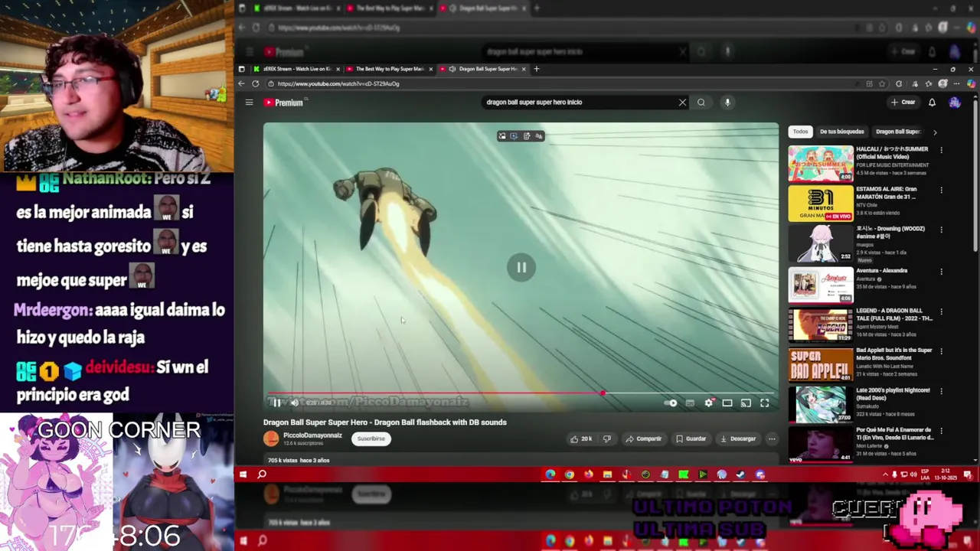Open options for Aventura - Alexandra

pyautogui.click(x=941, y=272)
